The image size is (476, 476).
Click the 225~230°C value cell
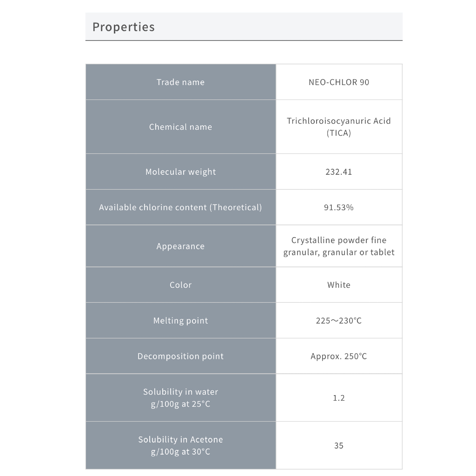click(339, 320)
